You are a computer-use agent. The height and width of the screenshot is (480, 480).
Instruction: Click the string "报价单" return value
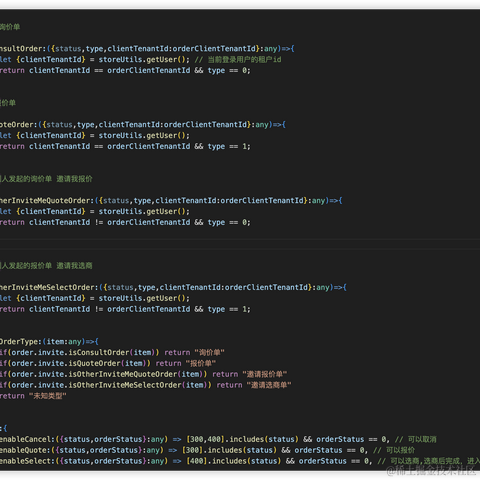click(x=201, y=363)
